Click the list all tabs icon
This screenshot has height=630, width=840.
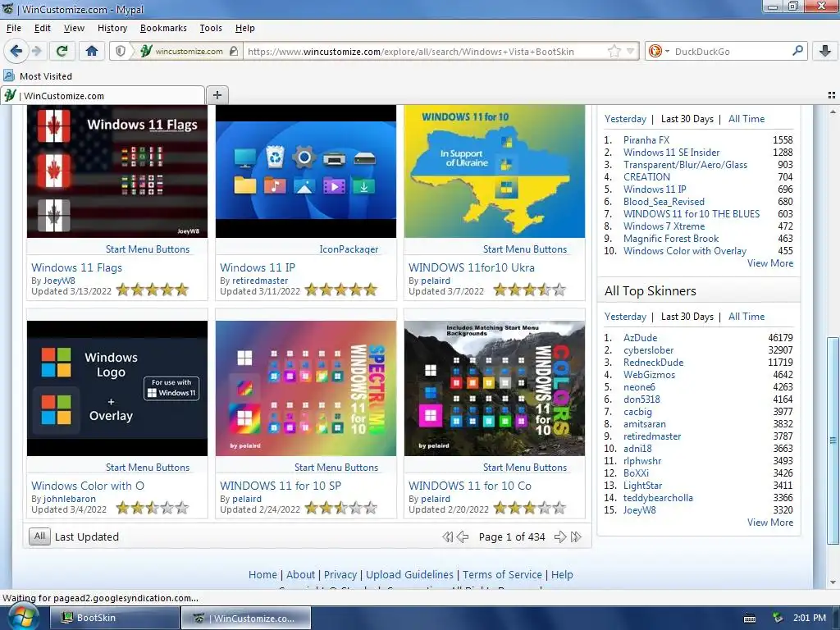point(832,95)
